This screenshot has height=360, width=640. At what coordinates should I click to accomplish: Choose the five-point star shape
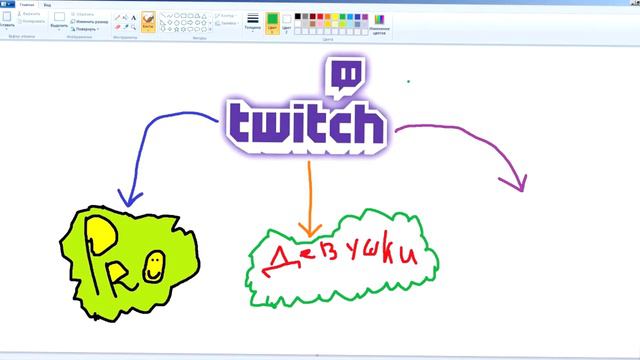point(177,29)
